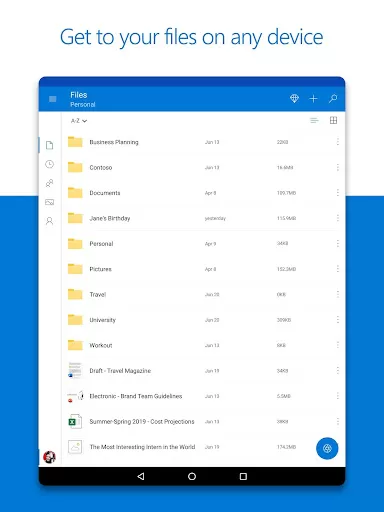This screenshot has width=384, height=512.
Task: Open more options for Pictures
Action: 338,269
